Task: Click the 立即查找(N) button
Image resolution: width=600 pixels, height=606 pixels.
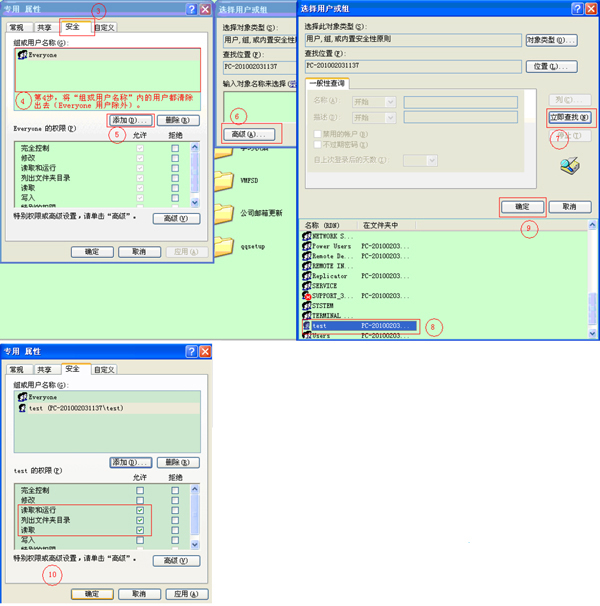Action: coord(570,117)
